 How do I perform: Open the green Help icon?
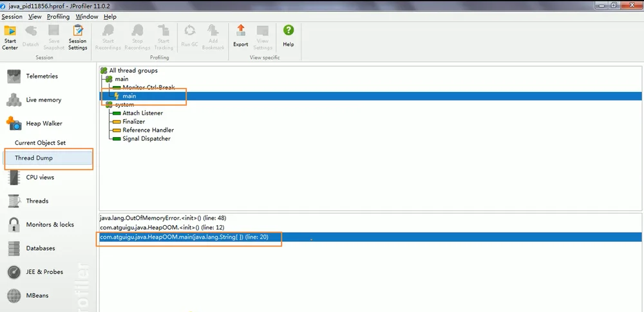click(x=289, y=36)
